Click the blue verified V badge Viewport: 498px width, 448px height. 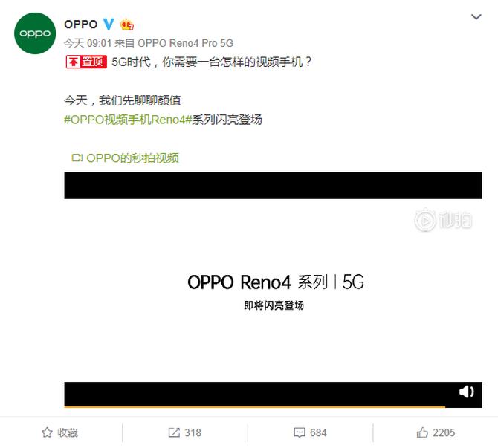pos(109,24)
